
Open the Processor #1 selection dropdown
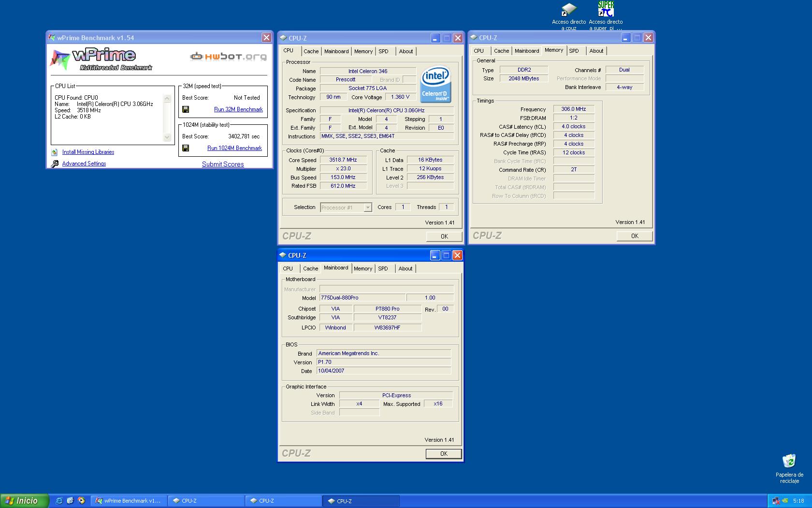pyautogui.click(x=367, y=208)
